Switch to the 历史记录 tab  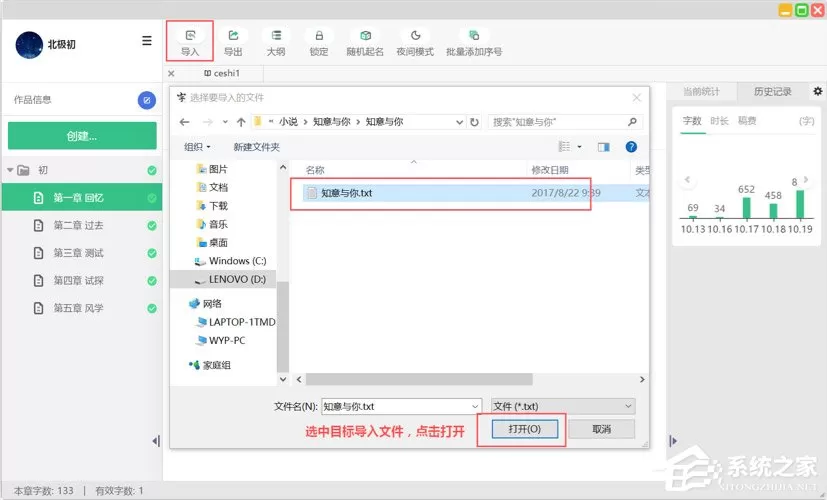pos(773,92)
